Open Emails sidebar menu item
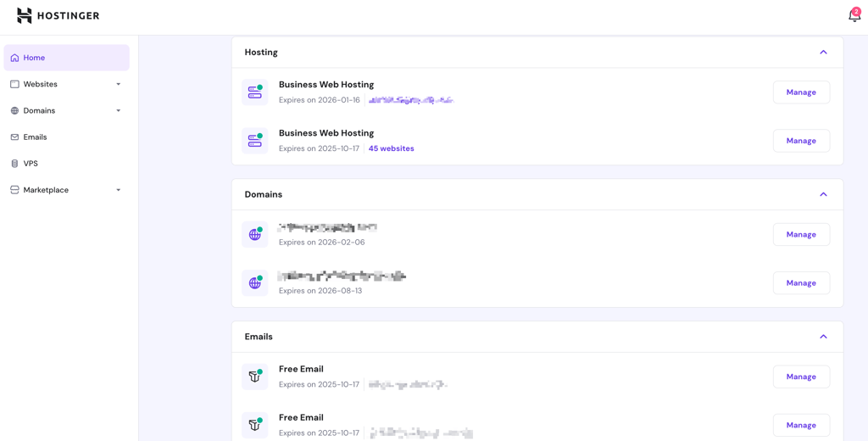The image size is (868, 441). point(66,137)
